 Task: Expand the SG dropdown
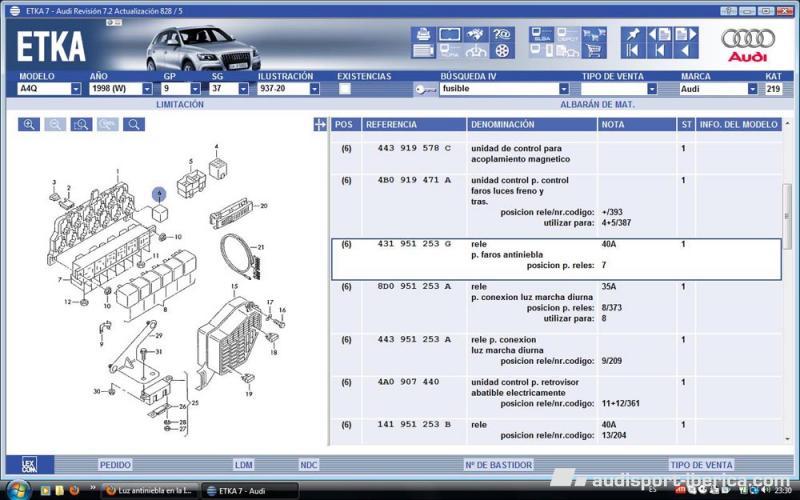[x=243, y=89]
